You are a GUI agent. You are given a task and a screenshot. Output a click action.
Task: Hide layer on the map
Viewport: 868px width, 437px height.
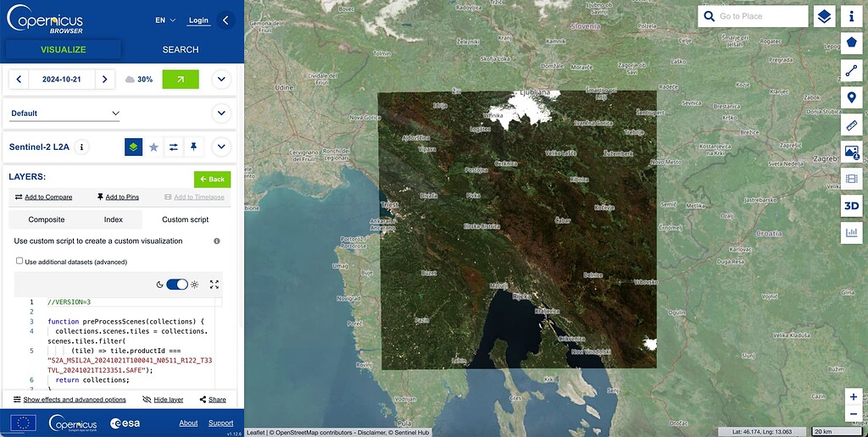pyautogui.click(x=164, y=400)
